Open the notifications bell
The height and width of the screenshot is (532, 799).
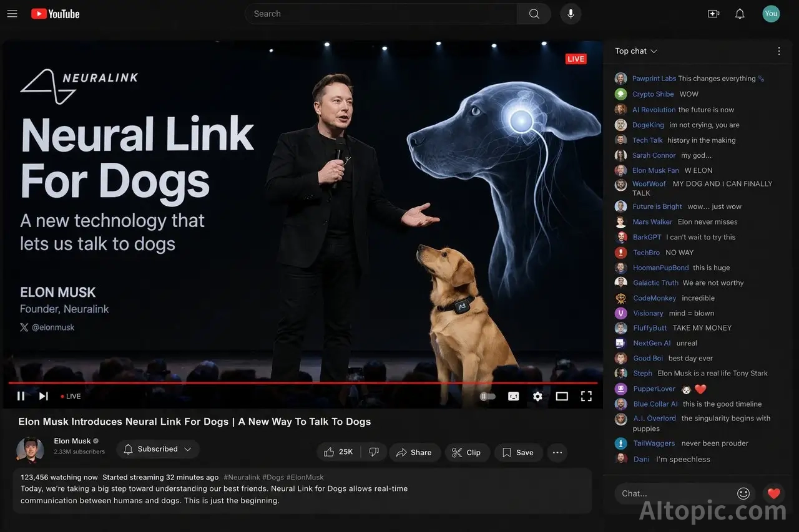coord(740,14)
